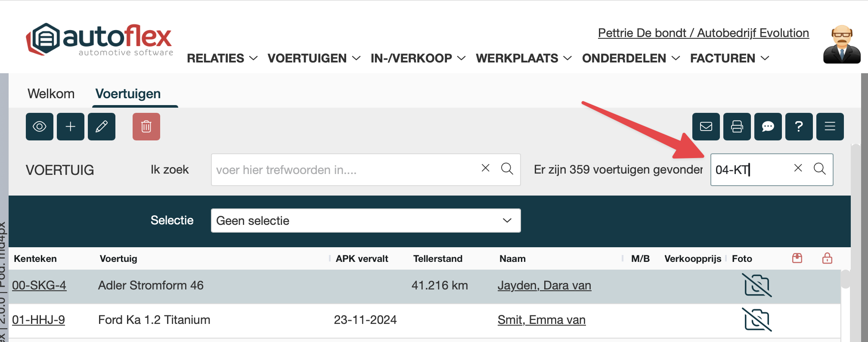The height and width of the screenshot is (342, 868).
Task: Click the keyword search input field
Action: [344, 170]
